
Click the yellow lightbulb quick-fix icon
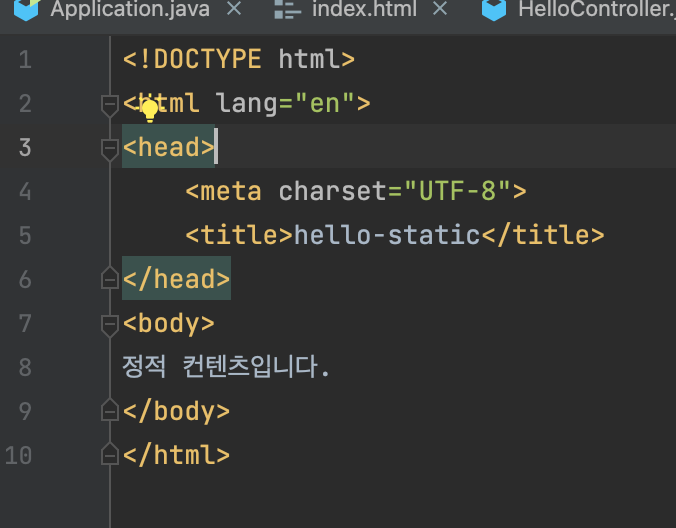150,111
